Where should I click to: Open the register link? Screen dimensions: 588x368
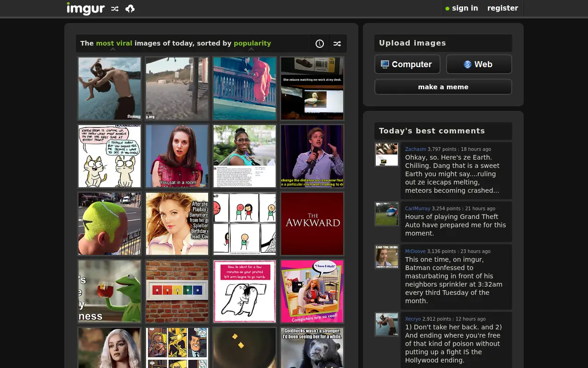pos(503,8)
